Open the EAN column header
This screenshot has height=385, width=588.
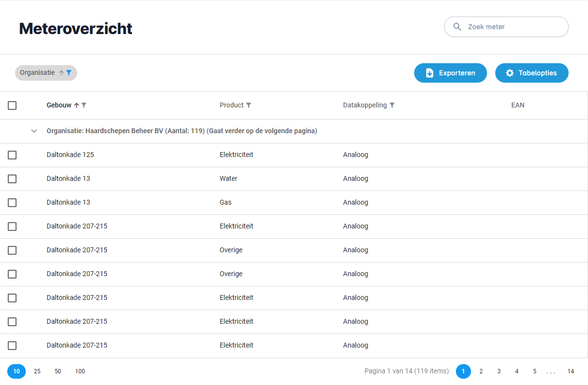(x=518, y=105)
